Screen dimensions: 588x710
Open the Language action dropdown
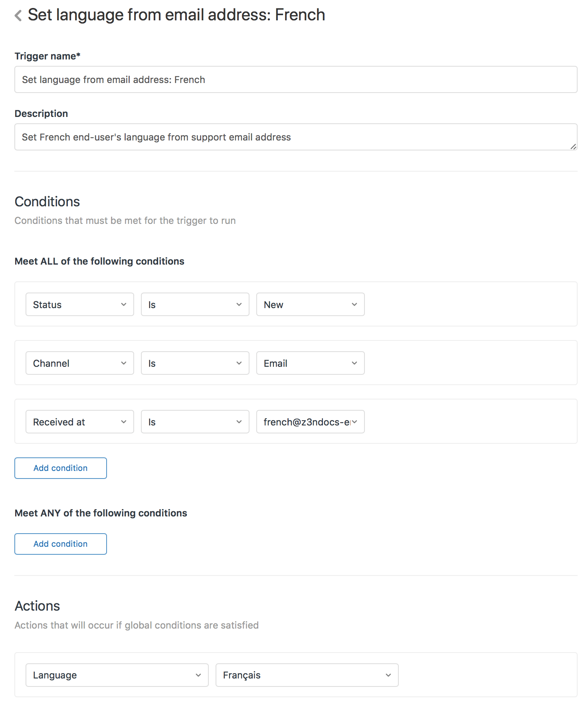[x=117, y=675]
